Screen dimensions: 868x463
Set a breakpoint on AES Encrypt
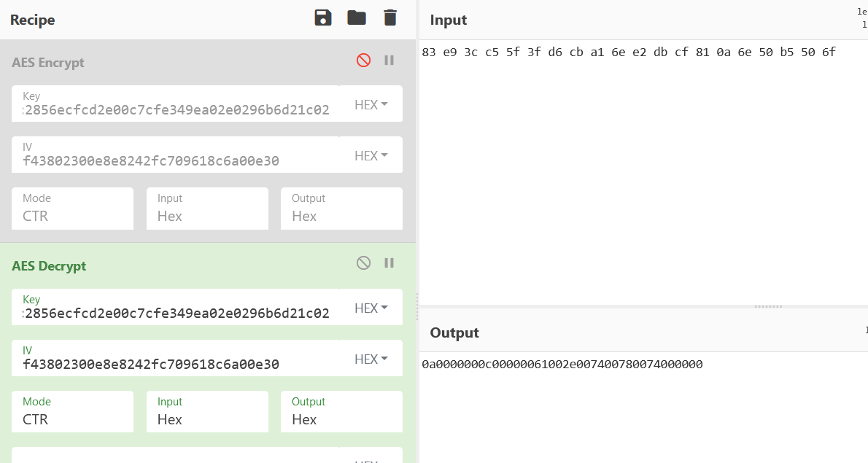390,60
